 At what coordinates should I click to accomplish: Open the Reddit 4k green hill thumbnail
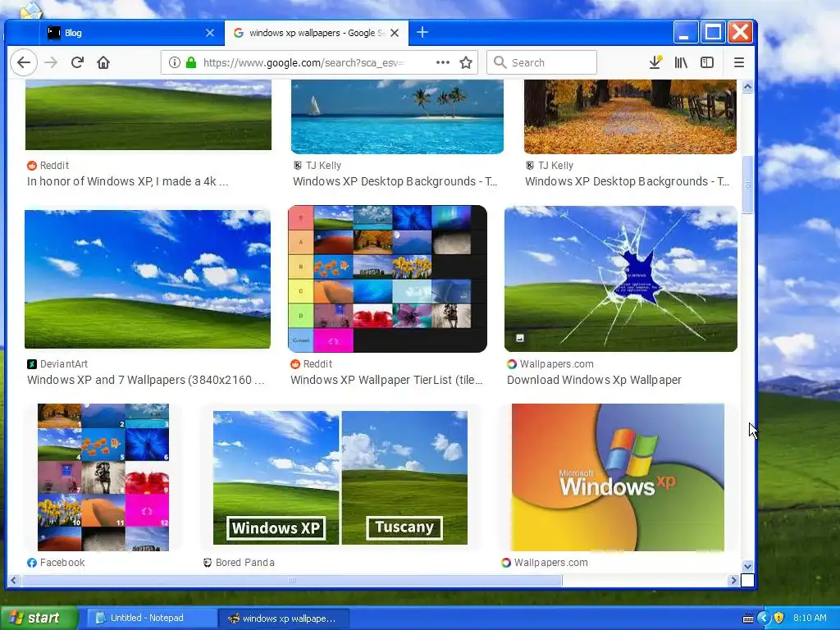(x=148, y=115)
